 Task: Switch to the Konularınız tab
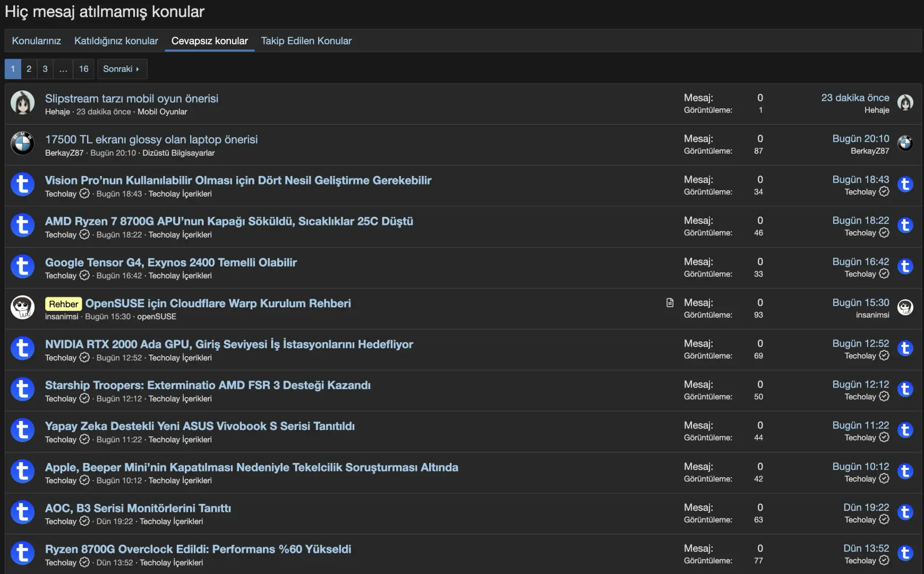pos(37,41)
